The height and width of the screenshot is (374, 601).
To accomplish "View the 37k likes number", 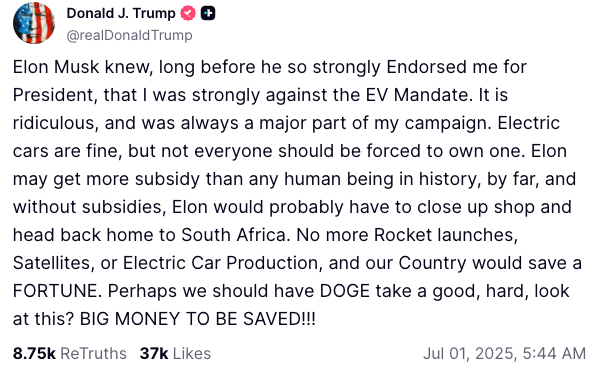I will 154,353.
